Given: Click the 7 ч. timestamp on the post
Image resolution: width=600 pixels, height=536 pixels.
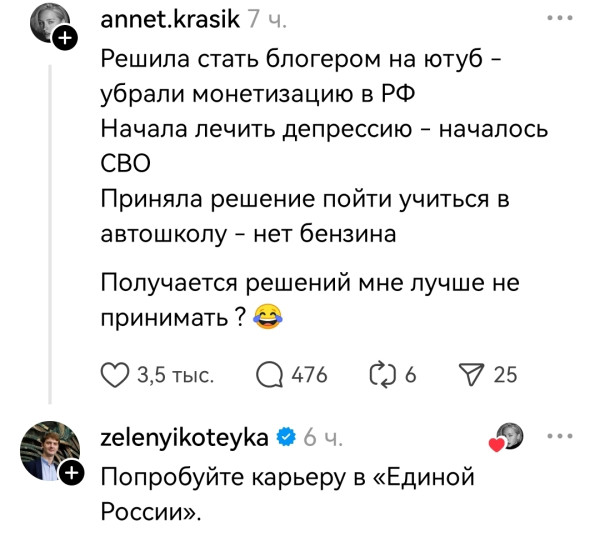Looking at the screenshot, I should tap(267, 18).
